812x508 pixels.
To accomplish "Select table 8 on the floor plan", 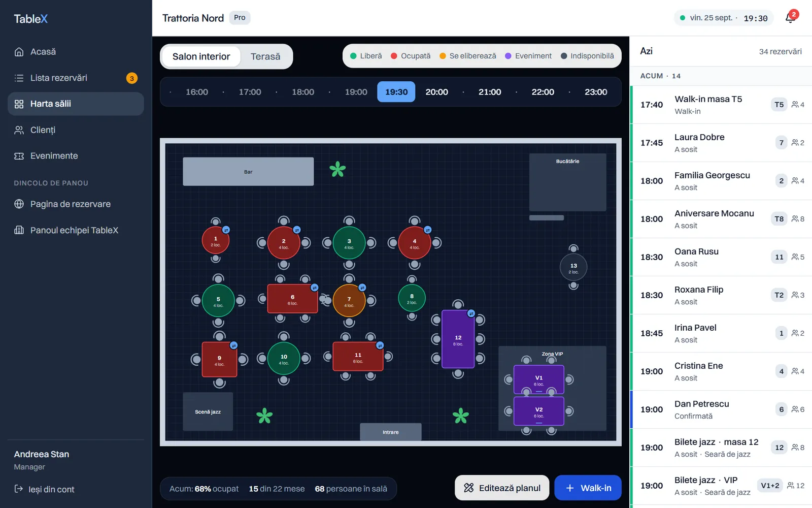I will (x=412, y=299).
